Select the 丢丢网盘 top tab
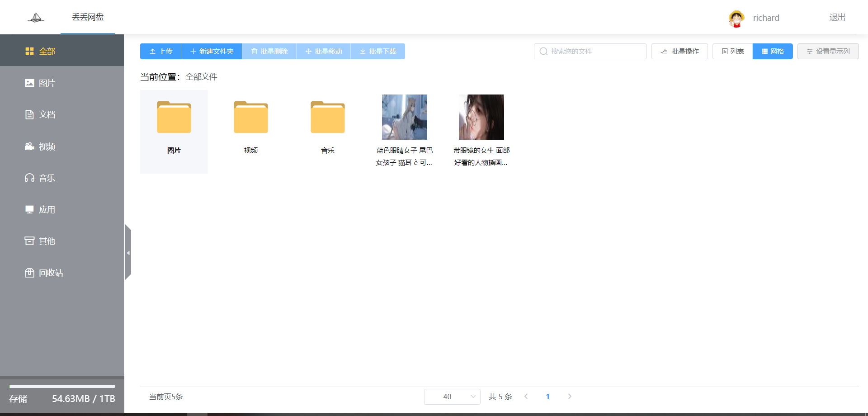 (x=88, y=17)
